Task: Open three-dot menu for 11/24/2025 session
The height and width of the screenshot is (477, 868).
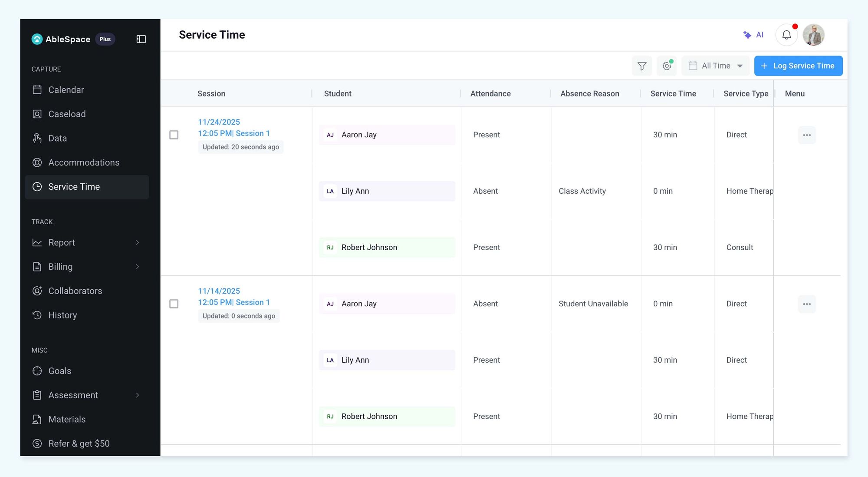Action: (806, 135)
